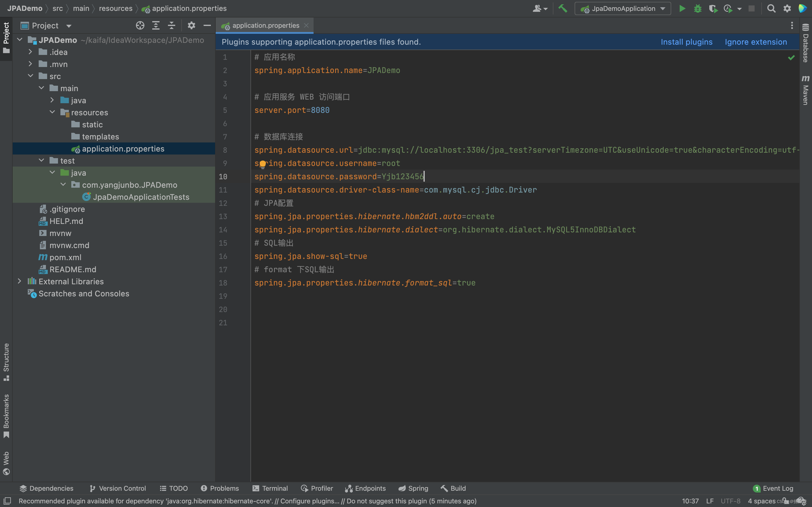
Task: Start debugging with the bug icon
Action: pyautogui.click(x=698, y=8)
